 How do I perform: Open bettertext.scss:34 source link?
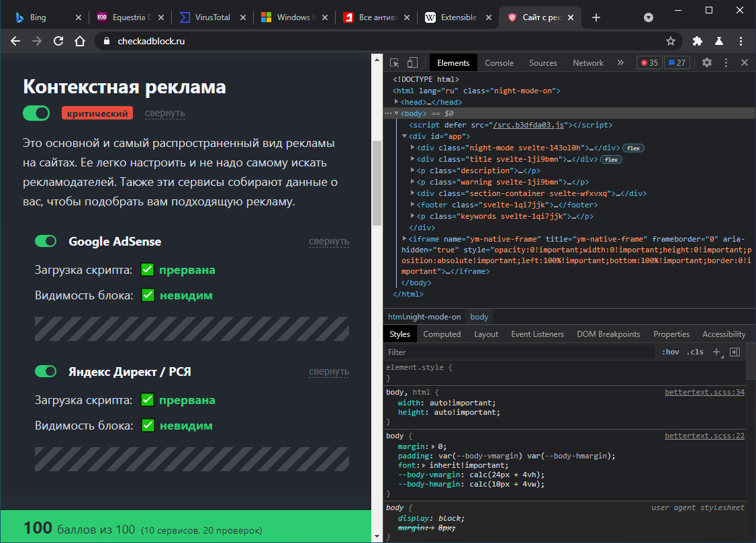click(704, 392)
